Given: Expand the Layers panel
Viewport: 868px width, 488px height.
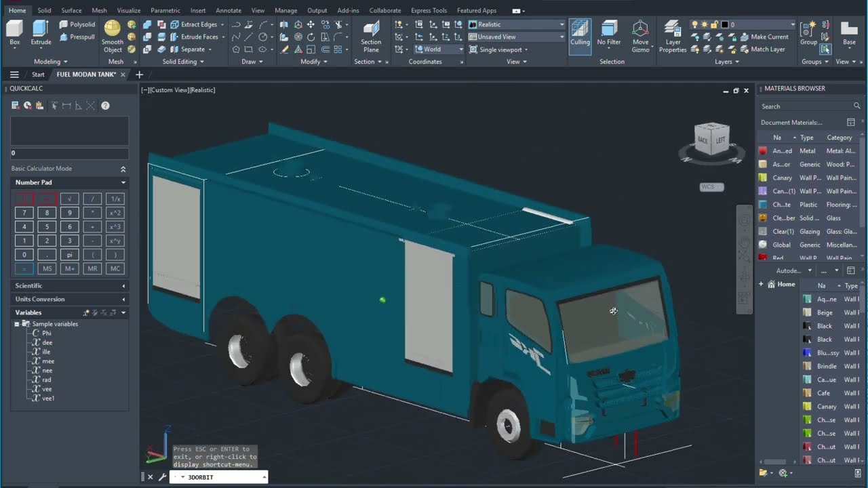Looking at the screenshot, I should click(727, 62).
